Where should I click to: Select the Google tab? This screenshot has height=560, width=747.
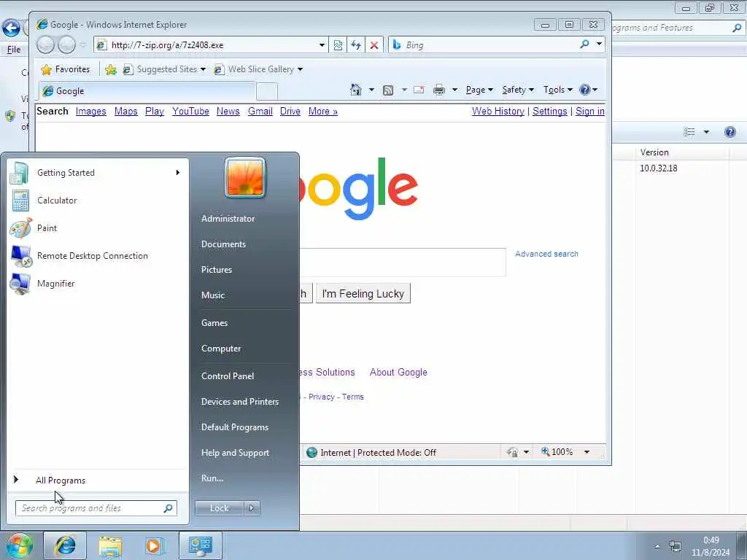[x=147, y=91]
